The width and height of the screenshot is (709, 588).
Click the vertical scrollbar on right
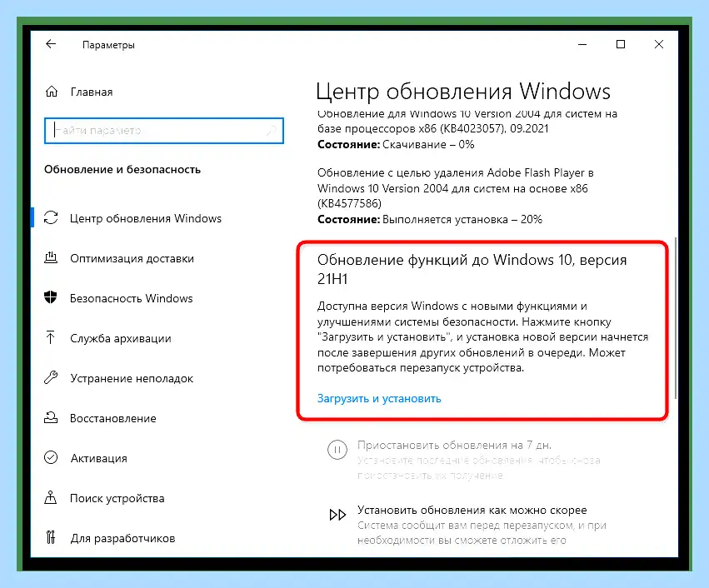click(675, 317)
